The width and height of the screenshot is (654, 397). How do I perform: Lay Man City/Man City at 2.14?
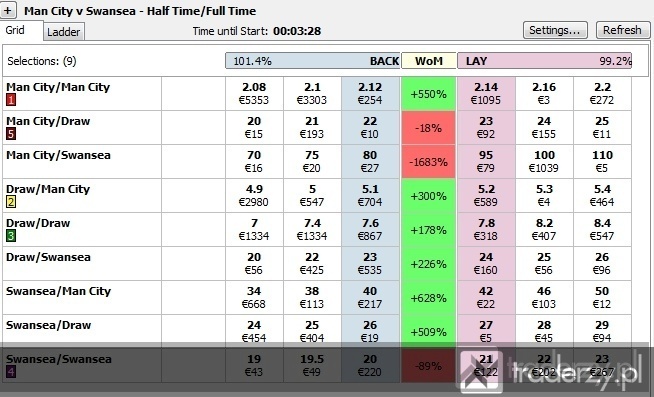(486, 93)
